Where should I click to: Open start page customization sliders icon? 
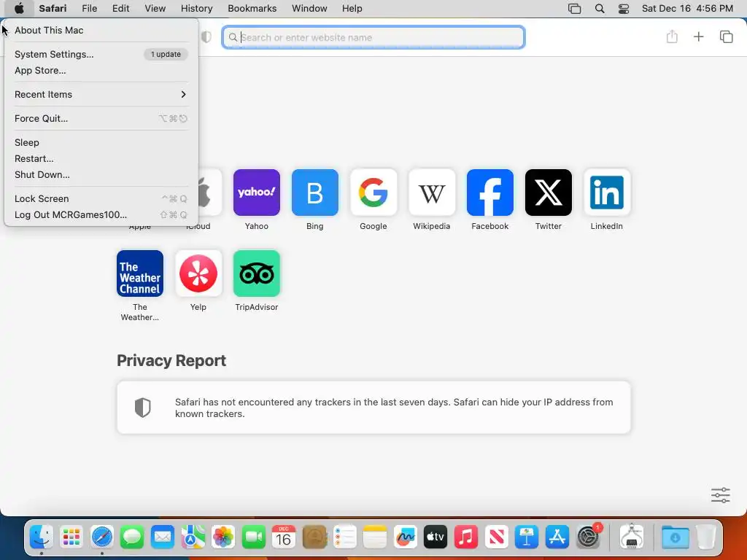[x=720, y=495]
